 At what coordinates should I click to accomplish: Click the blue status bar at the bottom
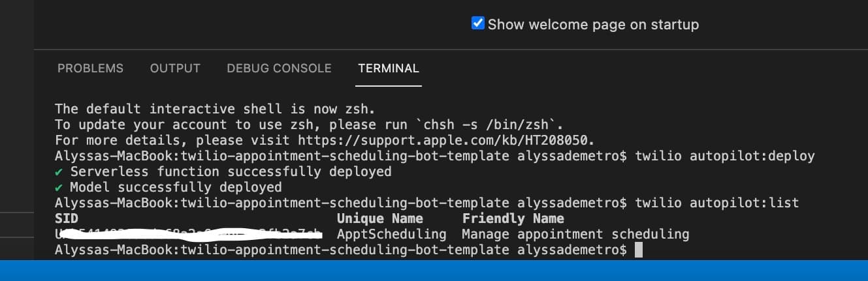(434, 270)
